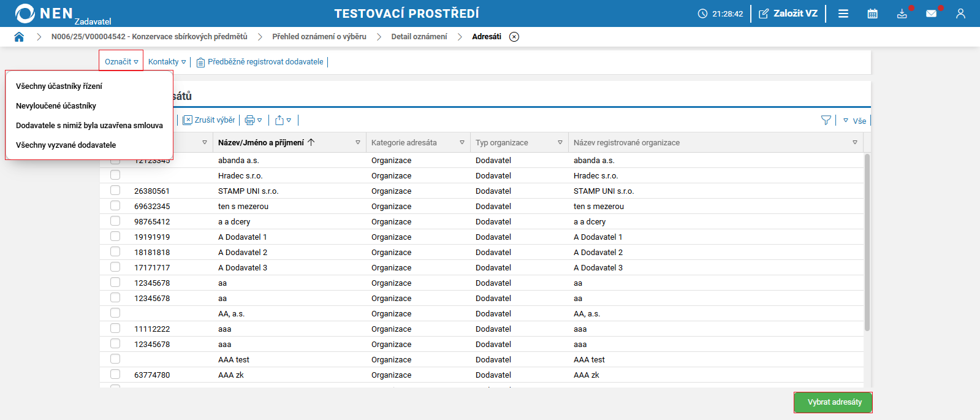Expand the Kontakty dropdown

(167, 62)
